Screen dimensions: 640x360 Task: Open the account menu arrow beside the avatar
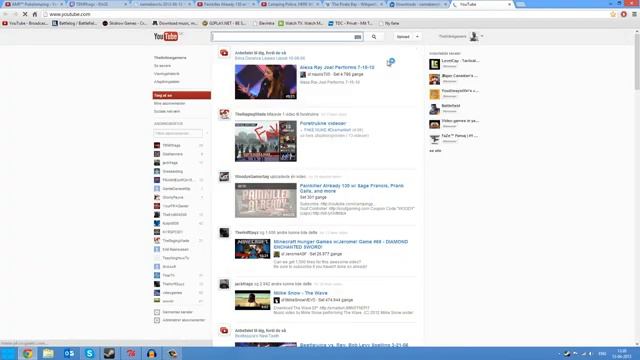[482, 36]
